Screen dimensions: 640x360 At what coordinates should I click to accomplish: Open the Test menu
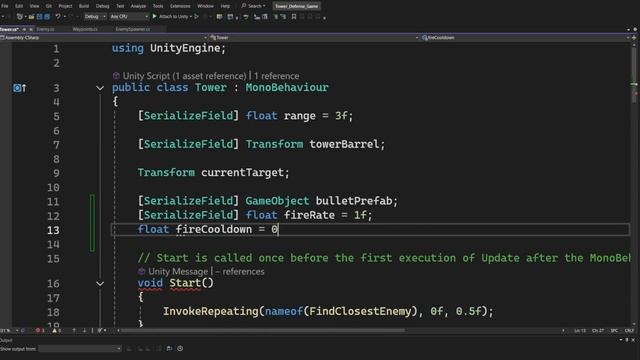[120, 6]
